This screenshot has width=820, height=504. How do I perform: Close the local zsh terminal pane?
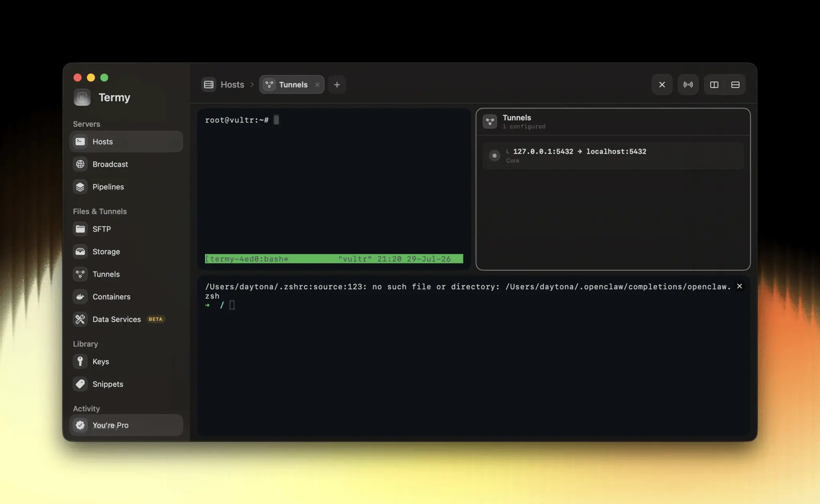pos(740,286)
